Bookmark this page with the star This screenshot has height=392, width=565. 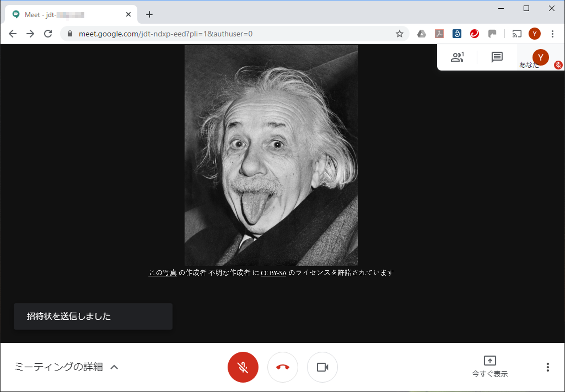click(400, 34)
